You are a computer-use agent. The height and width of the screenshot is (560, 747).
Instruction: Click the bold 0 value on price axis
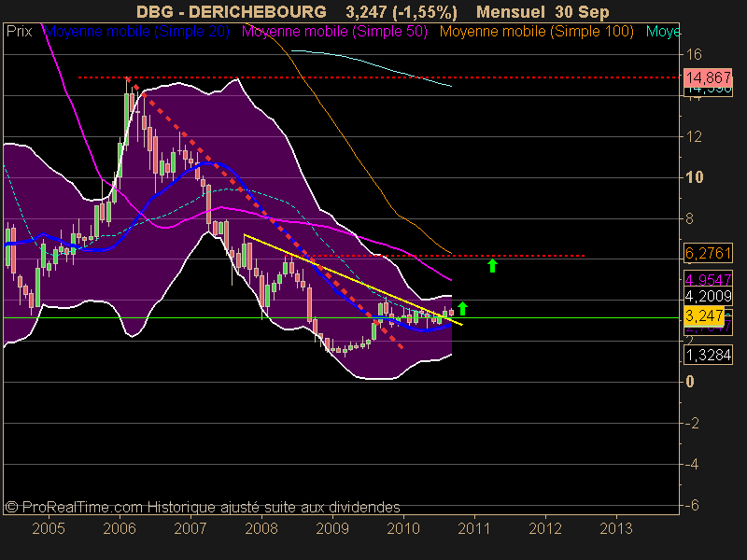pos(690,382)
